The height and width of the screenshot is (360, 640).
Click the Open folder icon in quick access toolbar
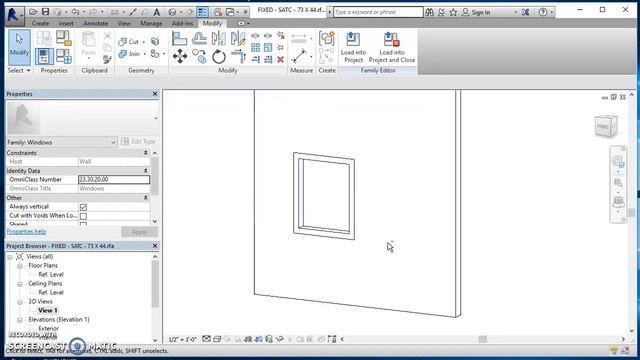(x=33, y=12)
